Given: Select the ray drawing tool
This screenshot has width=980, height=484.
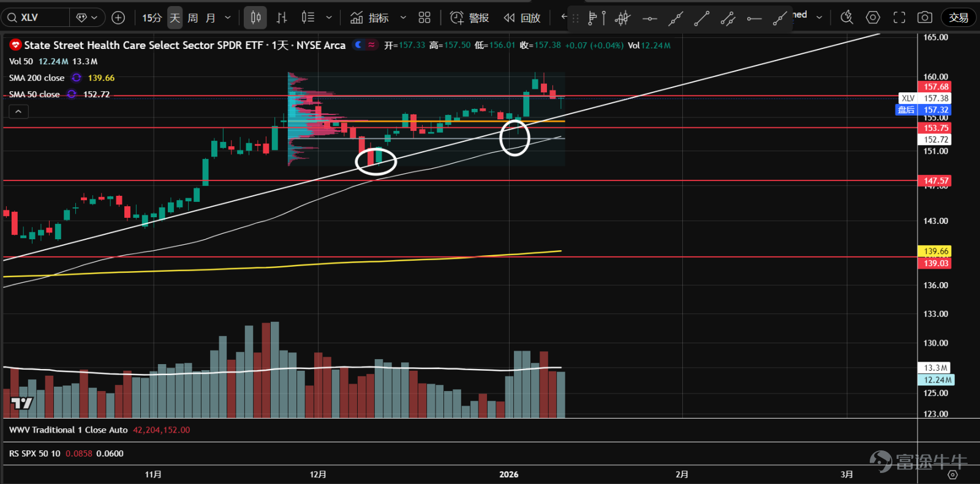Looking at the screenshot, I should coord(780,18).
